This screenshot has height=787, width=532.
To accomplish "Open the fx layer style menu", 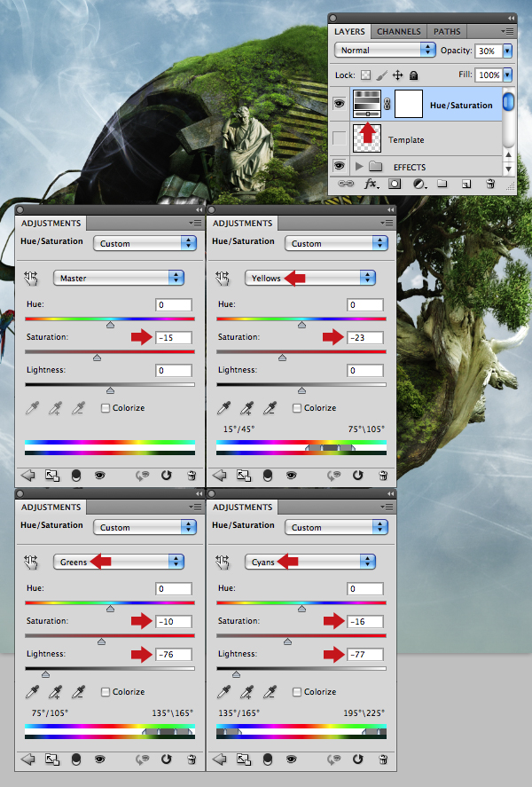I will click(371, 184).
